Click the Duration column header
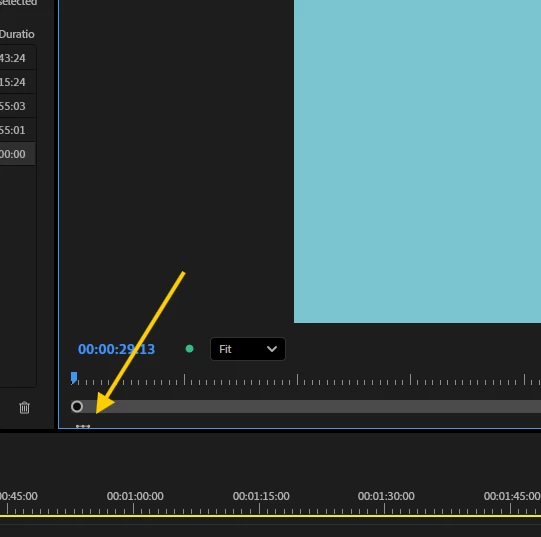541x537 pixels. point(17,34)
